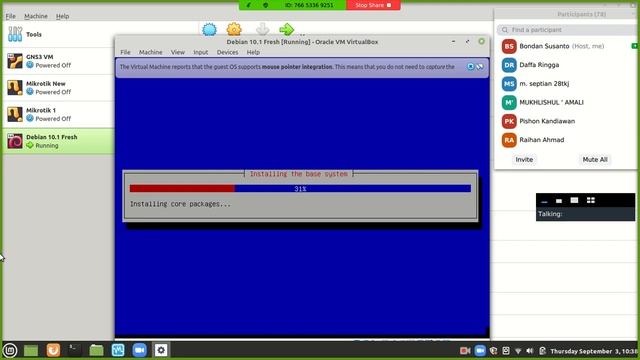Image resolution: width=640 pixels, height=360 pixels.
Task: Open VM Settings gear icon in toolbar
Action: (234, 30)
